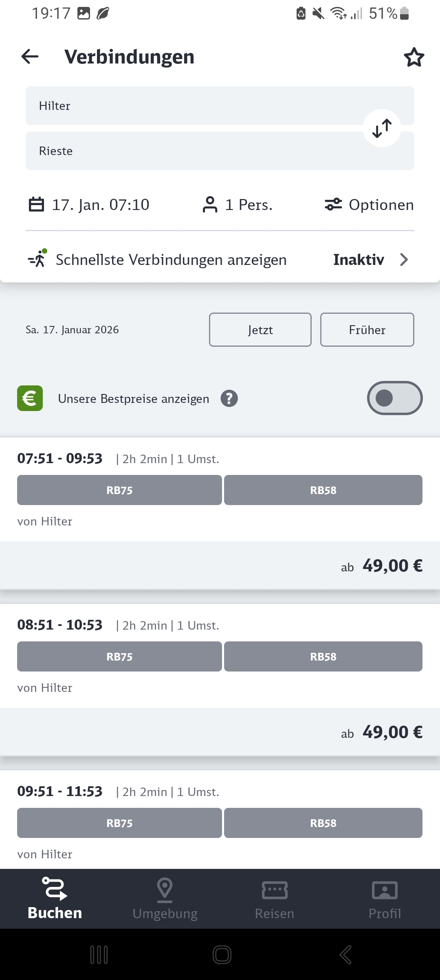This screenshot has height=980, width=440.
Task: Open the Profil tab
Action: pyautogui.click(x=385, y=899)
